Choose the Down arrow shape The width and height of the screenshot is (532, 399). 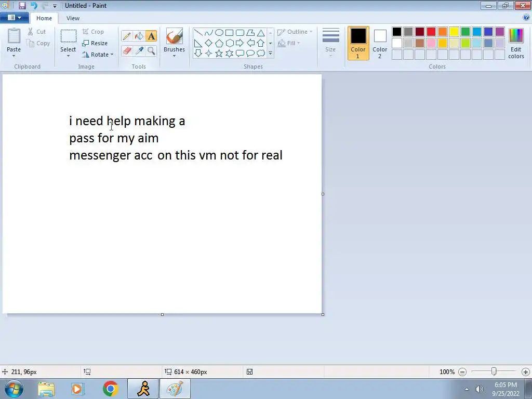click(x=198, y=54)
